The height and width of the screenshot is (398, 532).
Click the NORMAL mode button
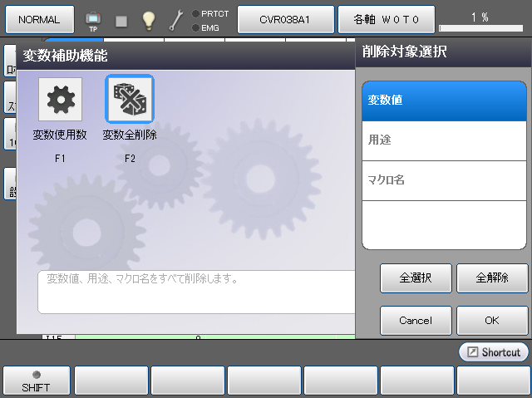(39, 19)
